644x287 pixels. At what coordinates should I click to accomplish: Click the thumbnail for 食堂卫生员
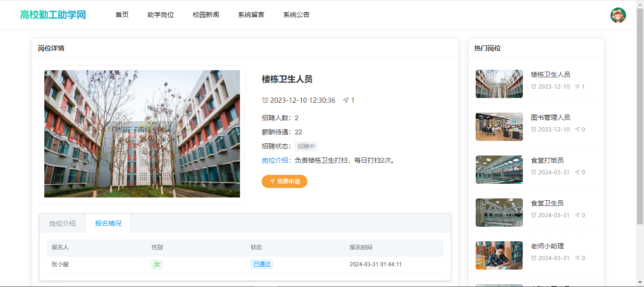point(499,213)
